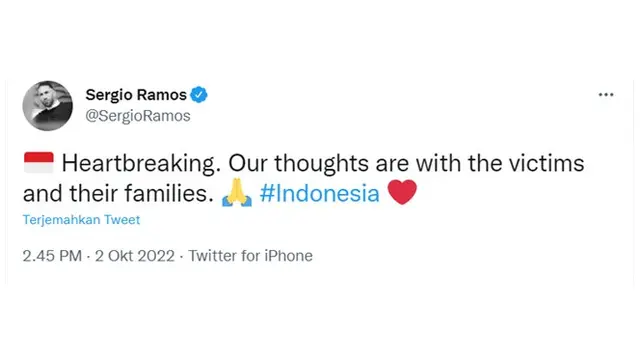The height and width of the screenshot is (360, 640).
Task: Click the word with in the tweet
Action: (x=438, y=163)
